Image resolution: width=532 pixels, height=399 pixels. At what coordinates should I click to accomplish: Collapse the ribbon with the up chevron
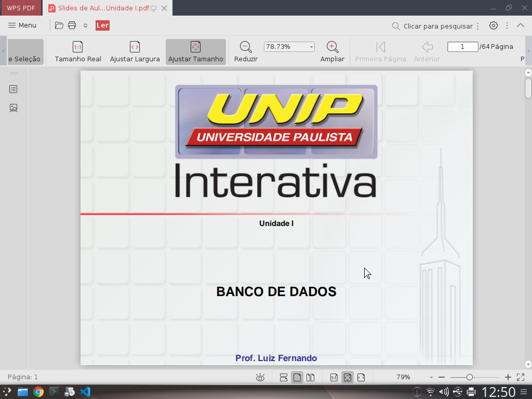tap(521, 25)
